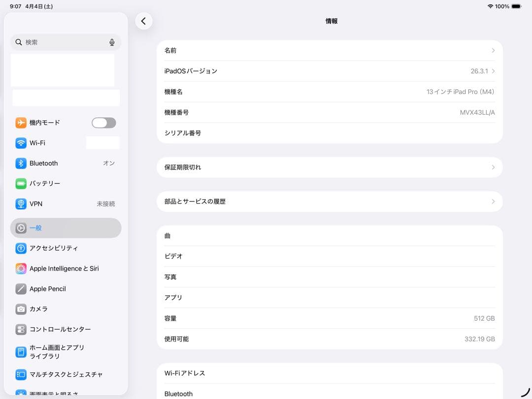Viewport: 532px width, 399px height.
Task: Open コントロールセンター settings
Action: click(x=66, y=330)
